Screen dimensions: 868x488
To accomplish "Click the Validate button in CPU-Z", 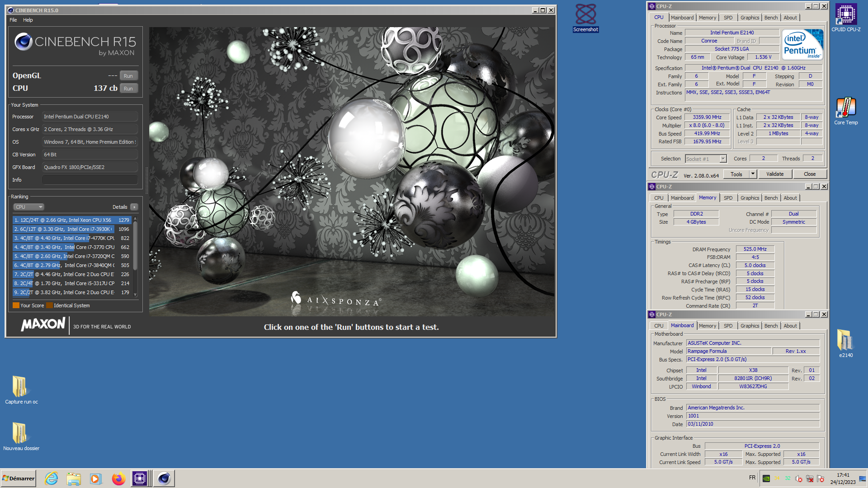I will click(775, 174).
